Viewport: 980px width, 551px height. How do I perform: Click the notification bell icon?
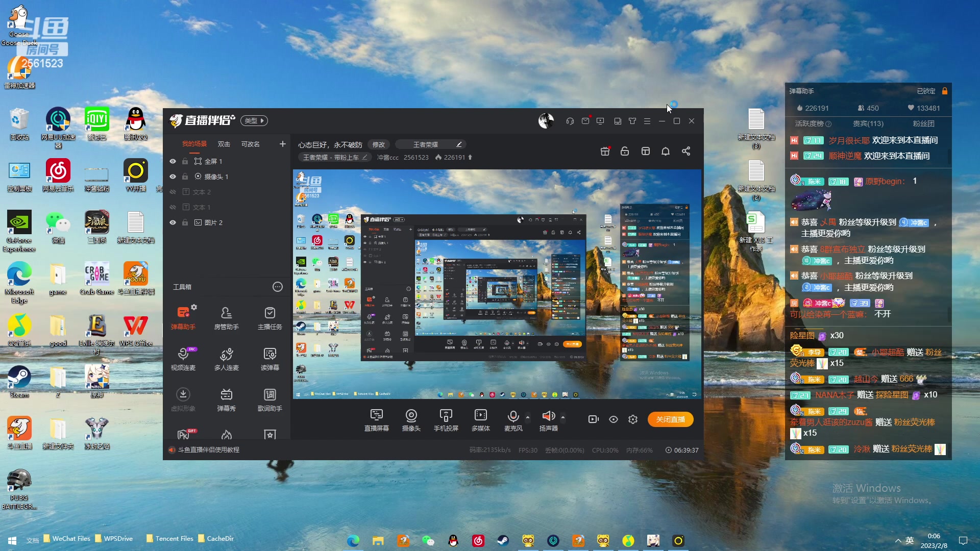[666, 151]
